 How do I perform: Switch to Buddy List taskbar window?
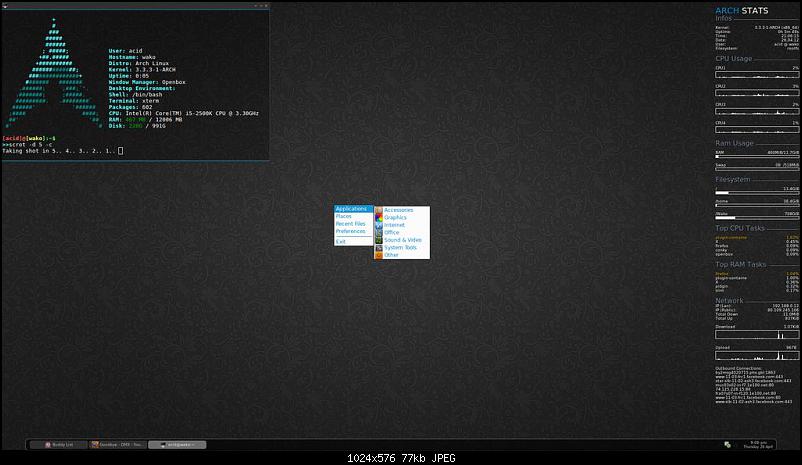point(59,445)
